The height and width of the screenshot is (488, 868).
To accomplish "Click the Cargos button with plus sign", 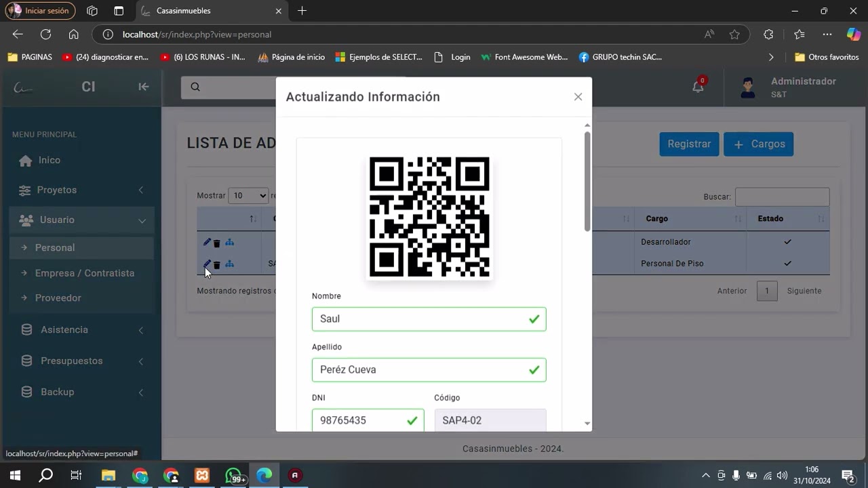I will point(758,144).
